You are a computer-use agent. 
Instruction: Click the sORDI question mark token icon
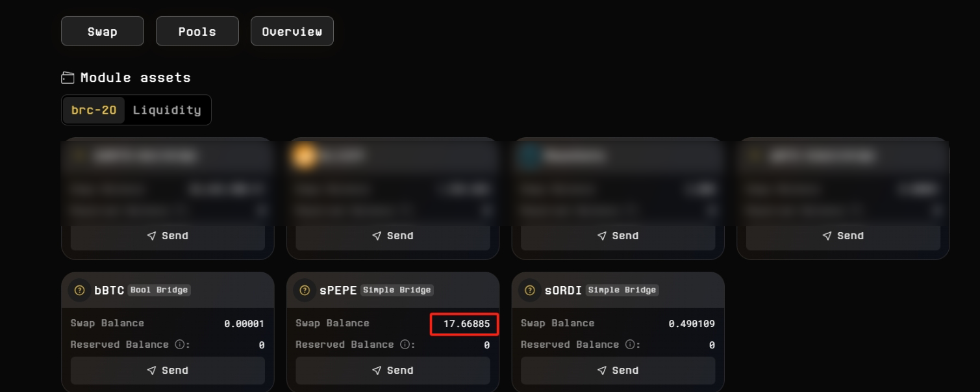[x=530, y=291]
